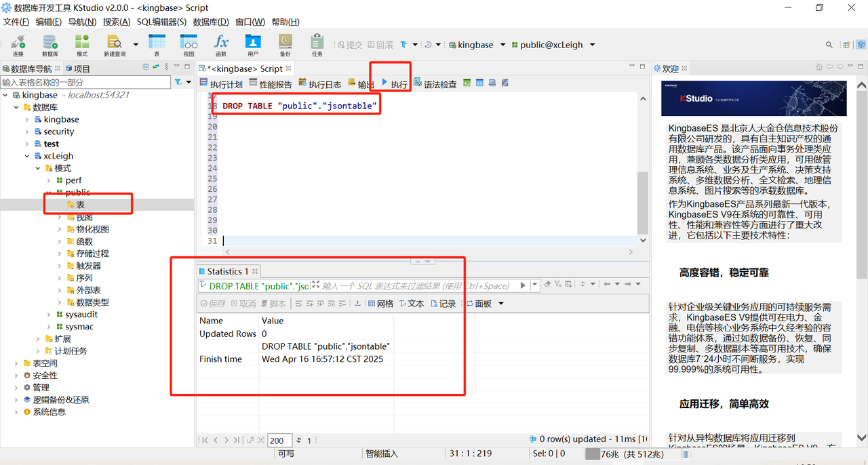Image resolution: width=868 pixels, height=465 pixels.
Task: Click the 输出 output toolbar item
Action: [360, 83]
